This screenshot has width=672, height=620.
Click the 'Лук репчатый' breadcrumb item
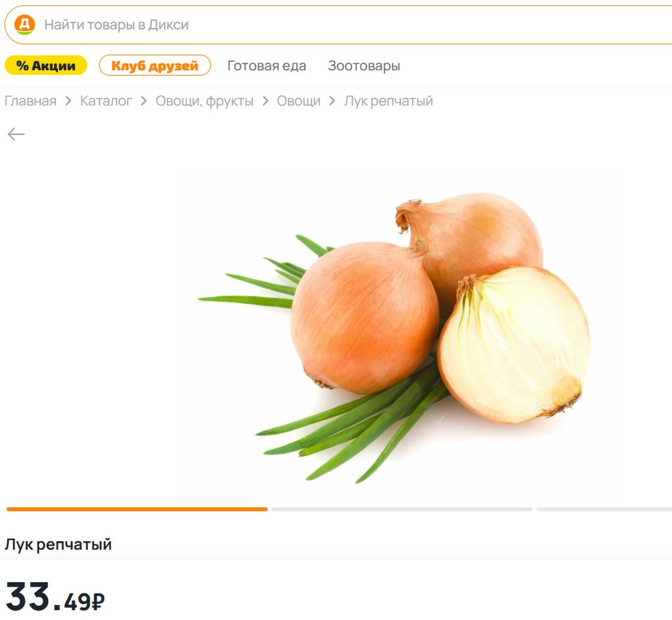coord(388,100)
